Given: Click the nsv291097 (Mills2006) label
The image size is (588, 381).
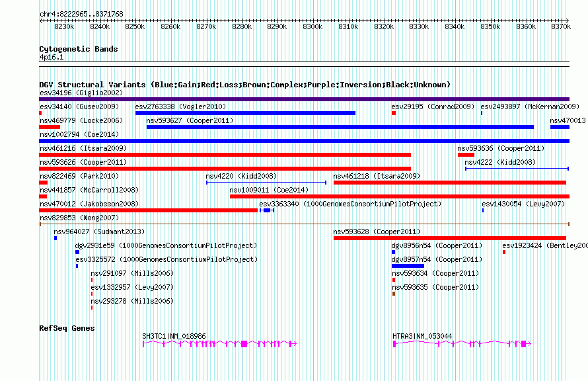Looking at the screenshot, I should click(x=132, y=273).
